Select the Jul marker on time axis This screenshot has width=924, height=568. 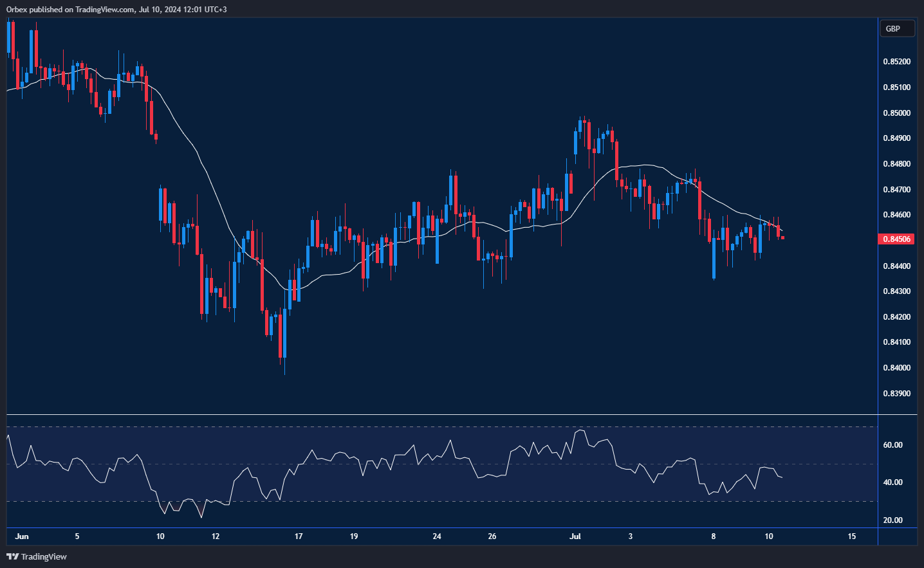point(575,536)
